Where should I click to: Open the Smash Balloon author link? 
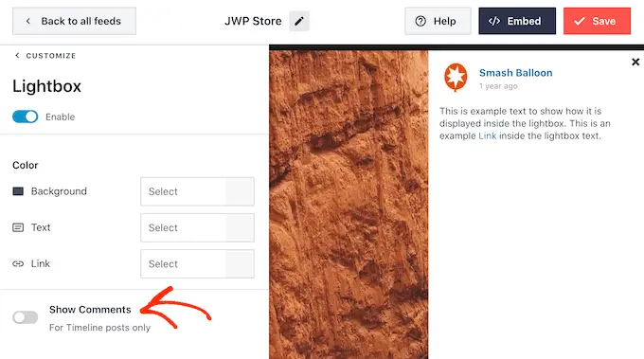tap(515, 73)
